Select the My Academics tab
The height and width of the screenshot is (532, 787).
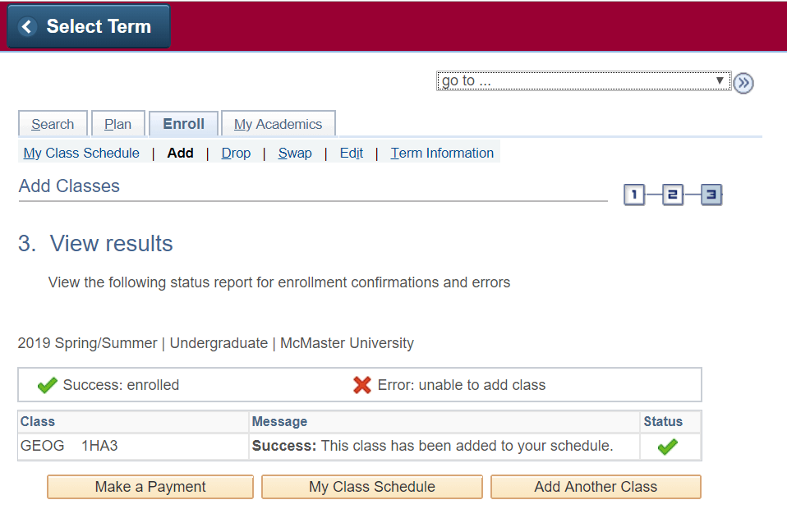coord(278,124)
